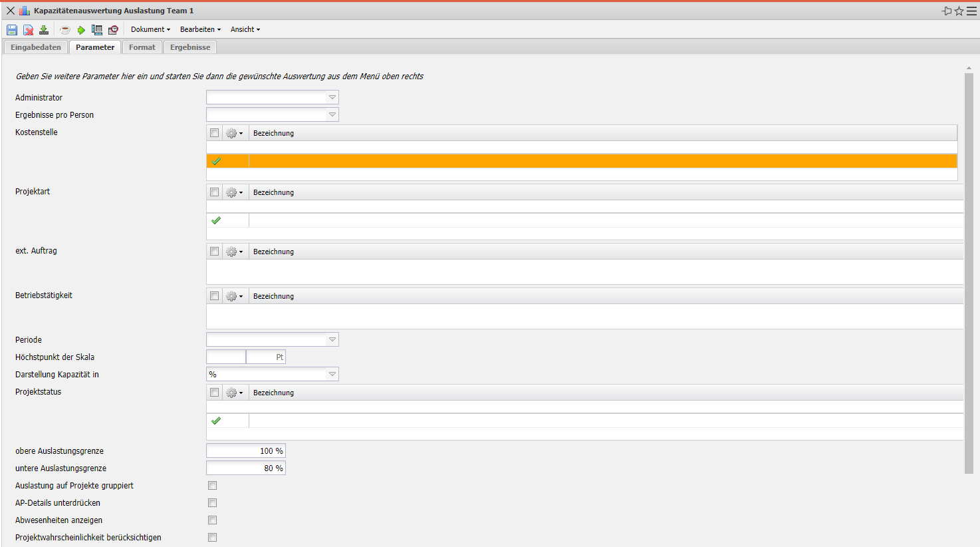Edit the obere Auslastungsgrenze 100 % field
Image resolution: width=980 pixels, height=547 pixels.
[246, 451]
